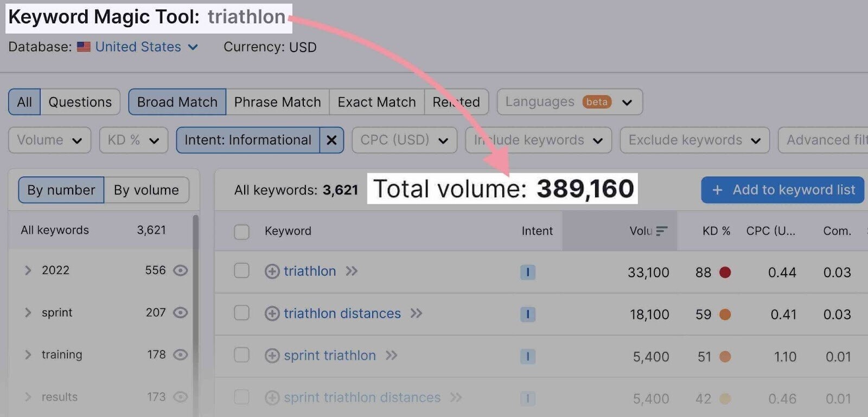868x417 pixels.
Task: Switch grouping to By volume
Action: tap(146, 190)
